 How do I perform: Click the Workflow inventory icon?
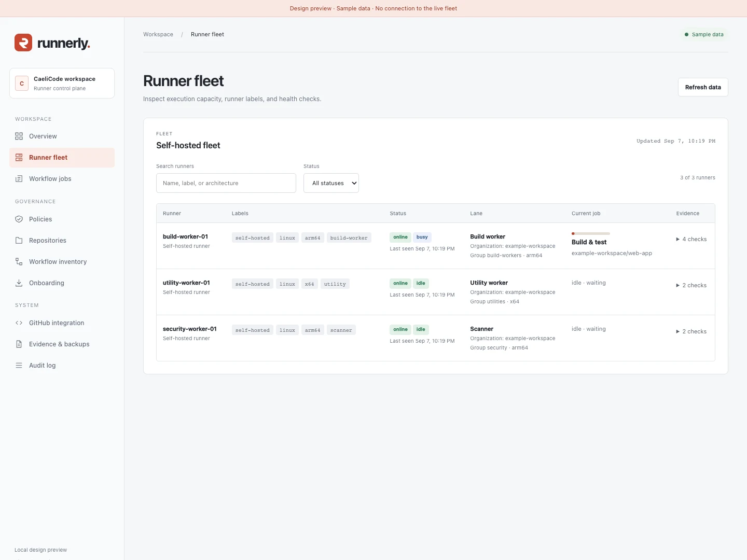[x=19, y=262]
